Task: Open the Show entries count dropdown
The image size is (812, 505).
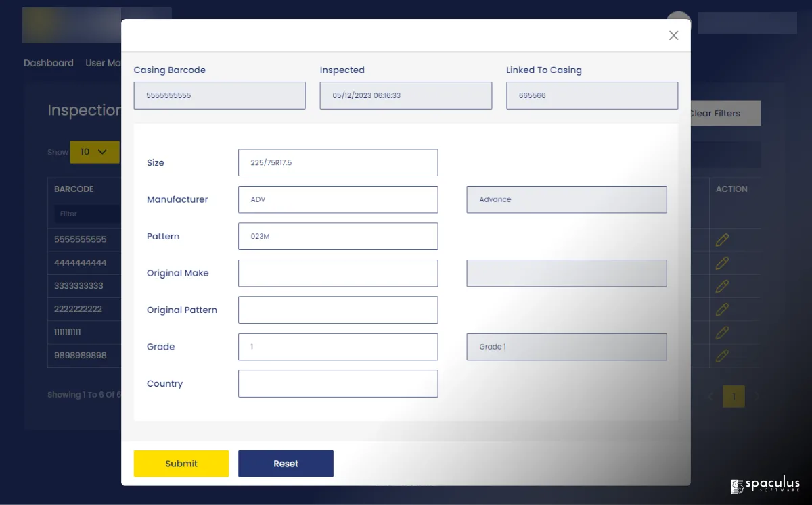Action: (x=94, y=152)
